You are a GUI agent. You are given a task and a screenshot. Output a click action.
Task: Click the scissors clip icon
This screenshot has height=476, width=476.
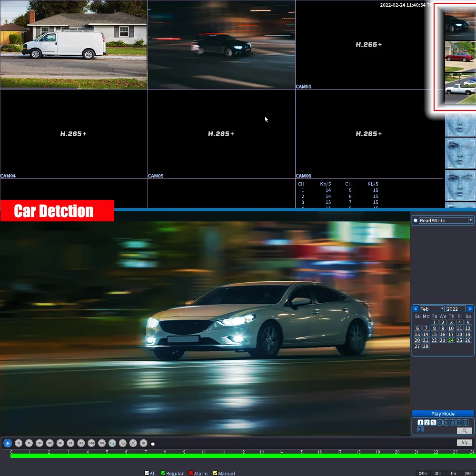[133, 443]
